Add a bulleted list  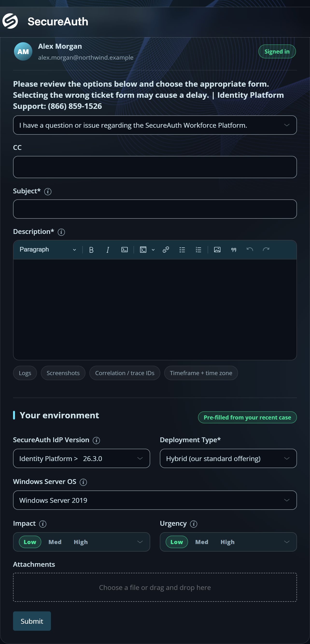coord(182,250)
